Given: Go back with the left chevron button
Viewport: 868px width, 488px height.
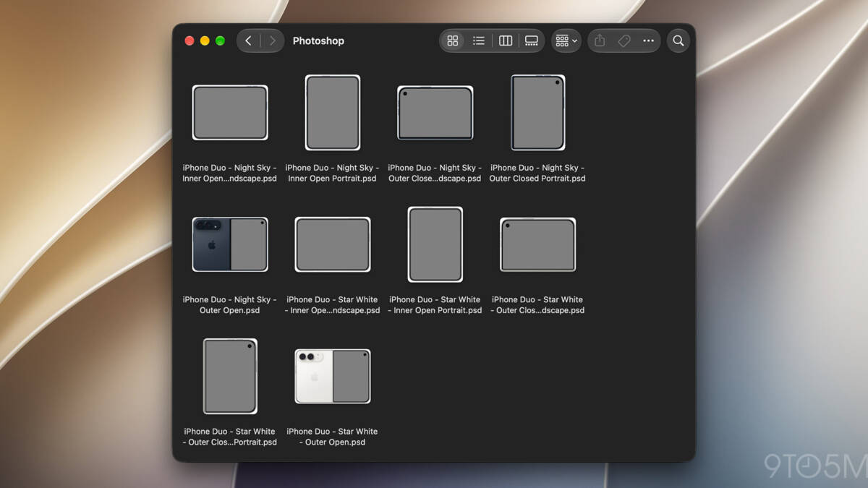Looking at the screenshot, I should 248,41.
